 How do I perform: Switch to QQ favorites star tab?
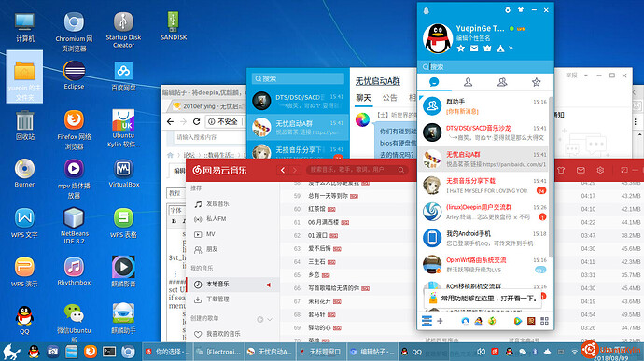pyautogui.click(x=536, y=82)
